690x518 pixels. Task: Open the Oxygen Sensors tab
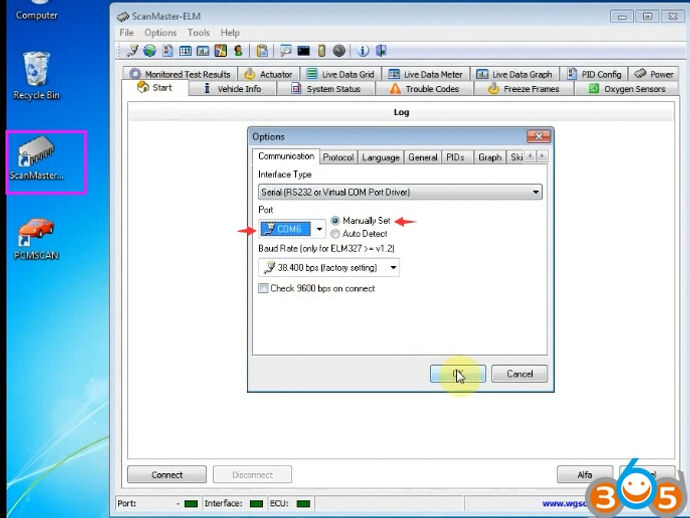click(x=627, y=89)
